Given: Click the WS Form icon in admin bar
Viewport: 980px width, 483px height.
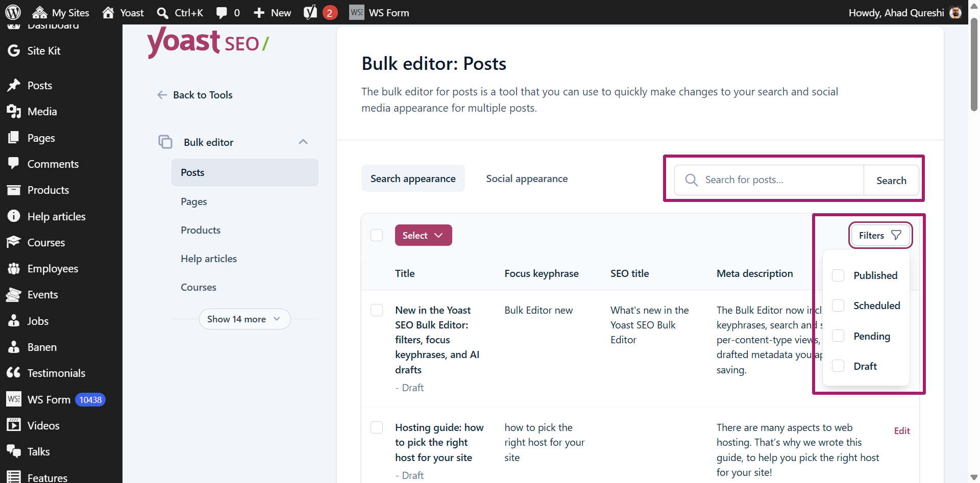Looking at the screenshot, I should pos(357,12).
